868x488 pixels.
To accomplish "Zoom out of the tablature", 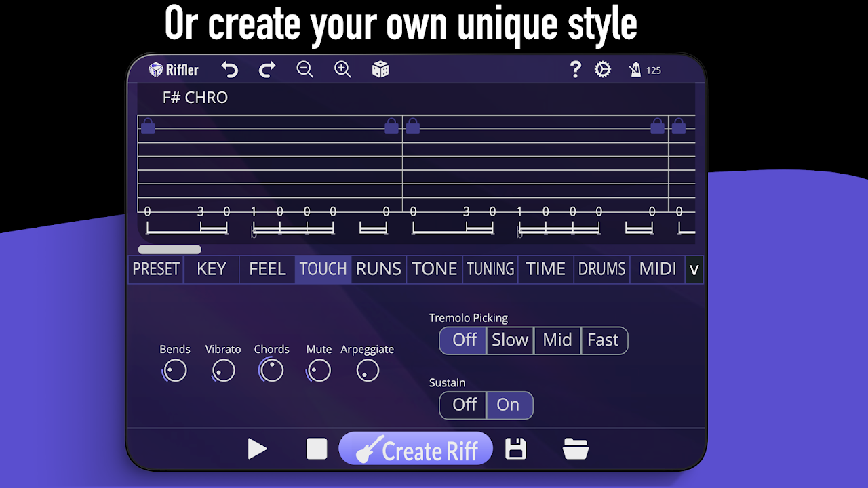I will tap(305, 70).
